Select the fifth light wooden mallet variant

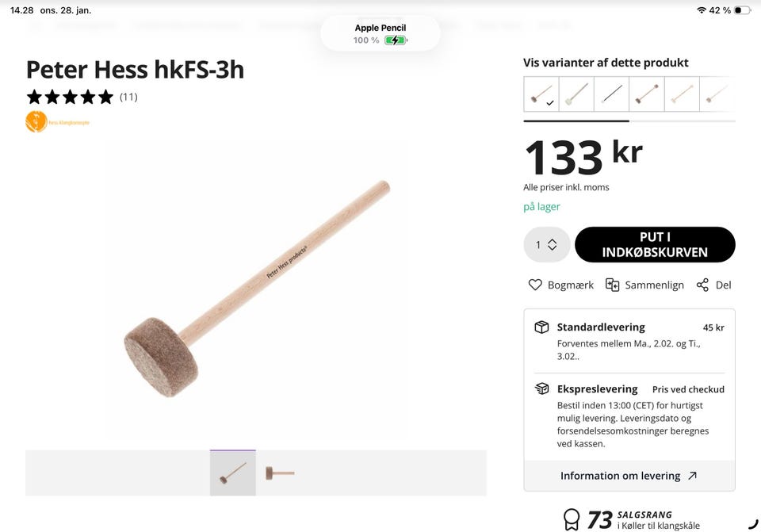pyautogui.click(x=681, y=94)
